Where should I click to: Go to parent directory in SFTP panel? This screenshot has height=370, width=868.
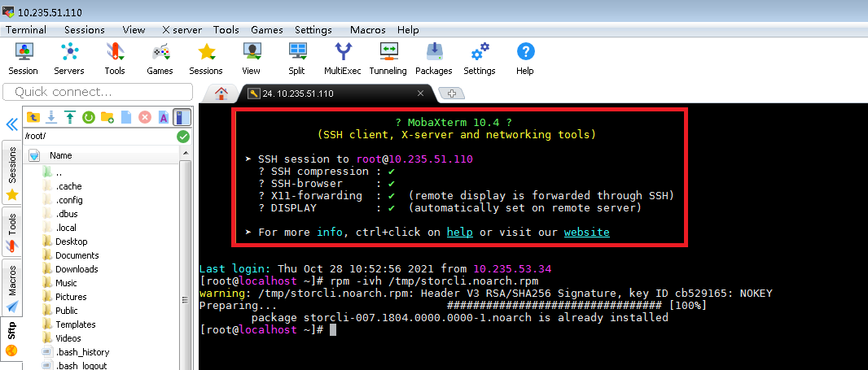point(33,117)
